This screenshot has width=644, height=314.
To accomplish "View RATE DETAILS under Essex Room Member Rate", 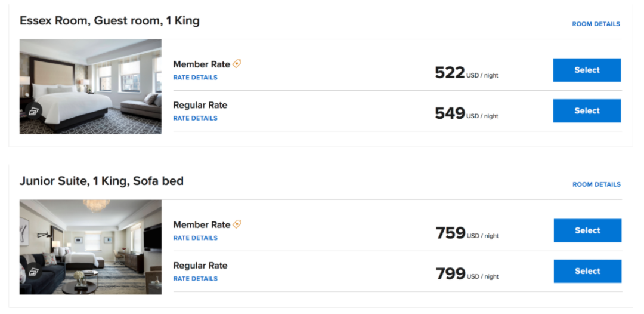I will click(x=196, y=77).
